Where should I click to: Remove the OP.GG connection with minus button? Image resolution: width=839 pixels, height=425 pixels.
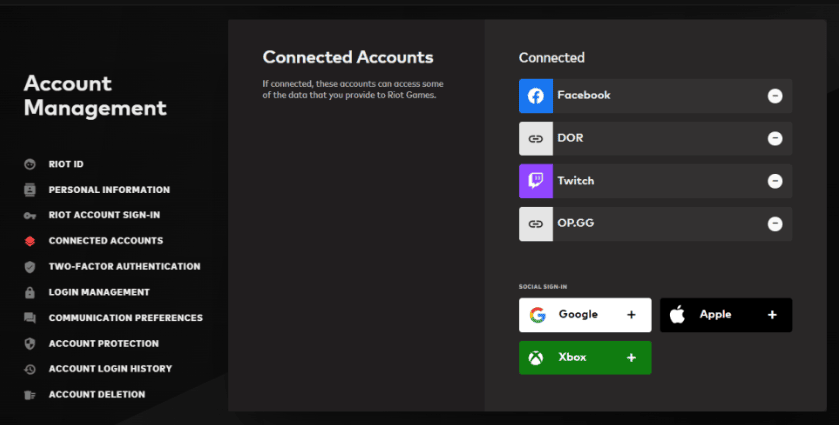coord(775,224)
